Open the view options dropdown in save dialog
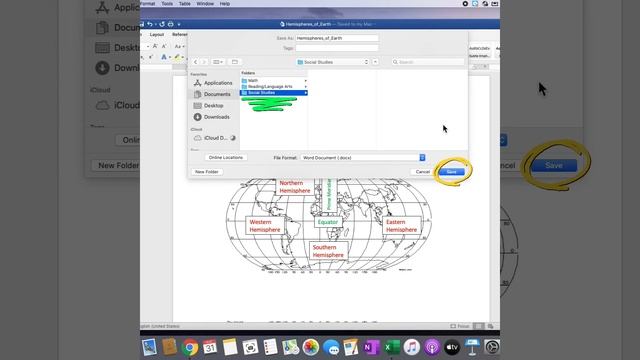The width and height of the screenshot is (640, 360). coord(218,62)
